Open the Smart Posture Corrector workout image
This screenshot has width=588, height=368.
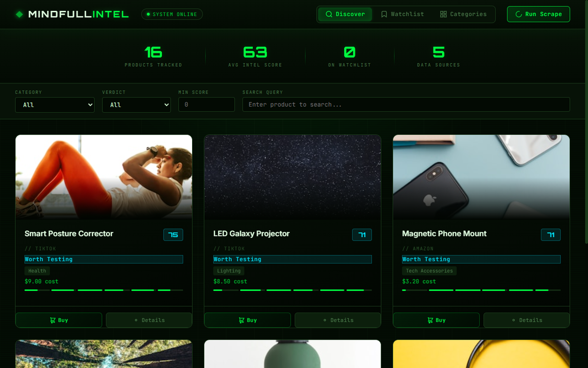[x=104, y=177]
